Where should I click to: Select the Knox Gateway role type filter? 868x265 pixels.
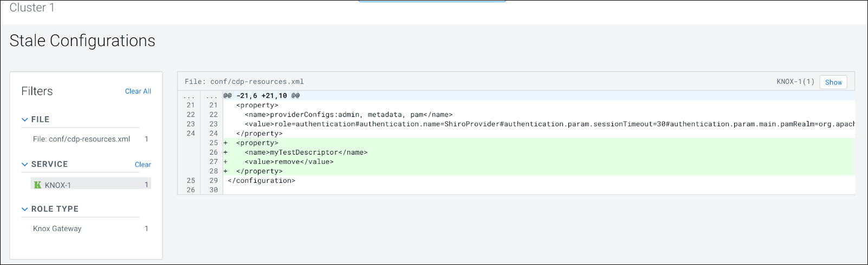coord(57,229)
